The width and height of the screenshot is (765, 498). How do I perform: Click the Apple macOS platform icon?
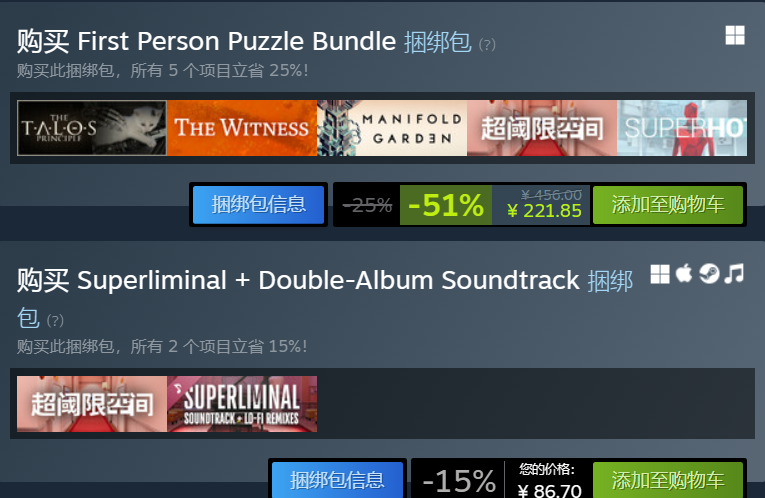(684, 273)
